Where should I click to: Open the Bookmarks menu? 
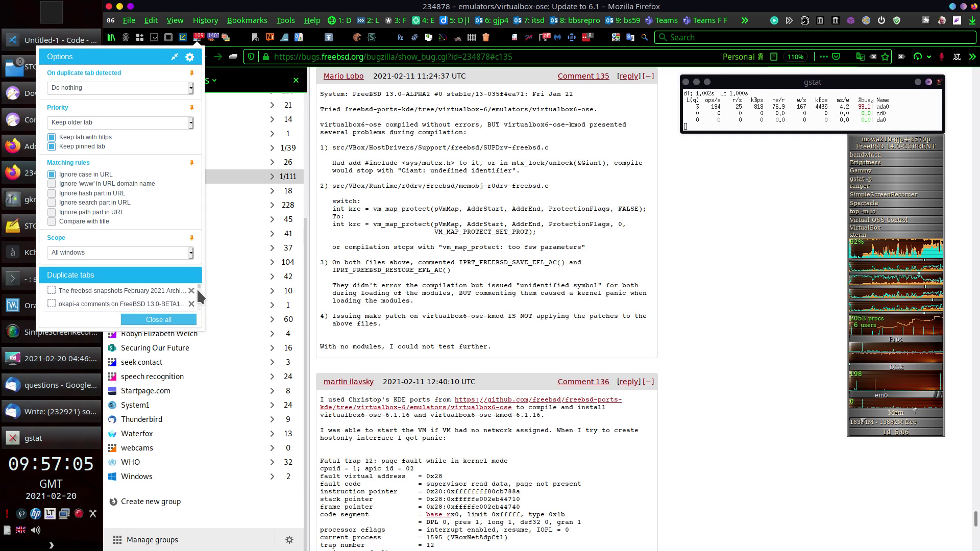[247, 20]
